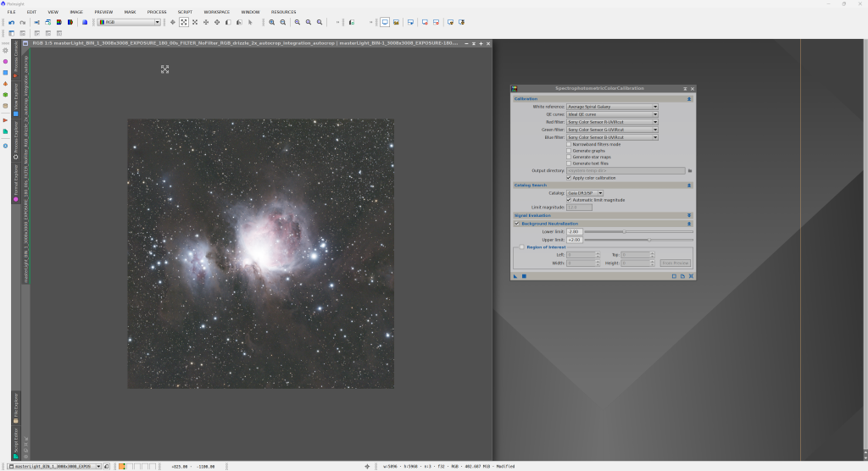This screenshot has height=471, width=868.
Task: Expand the Signal Evaluation section
Action: click(689, 215)
